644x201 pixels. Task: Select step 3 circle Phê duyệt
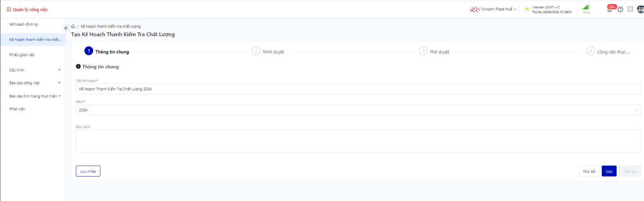tap(423, 51)
